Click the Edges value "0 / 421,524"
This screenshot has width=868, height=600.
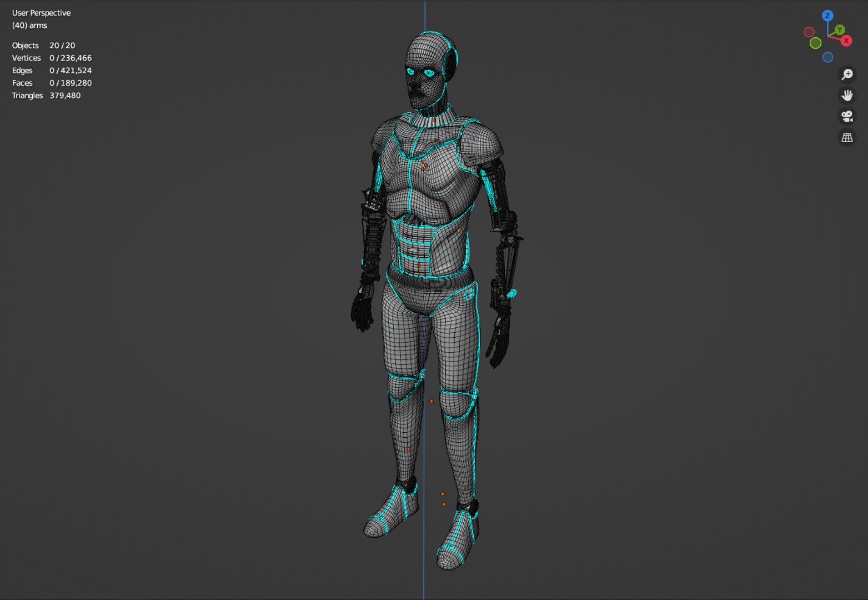coord(71,71)
